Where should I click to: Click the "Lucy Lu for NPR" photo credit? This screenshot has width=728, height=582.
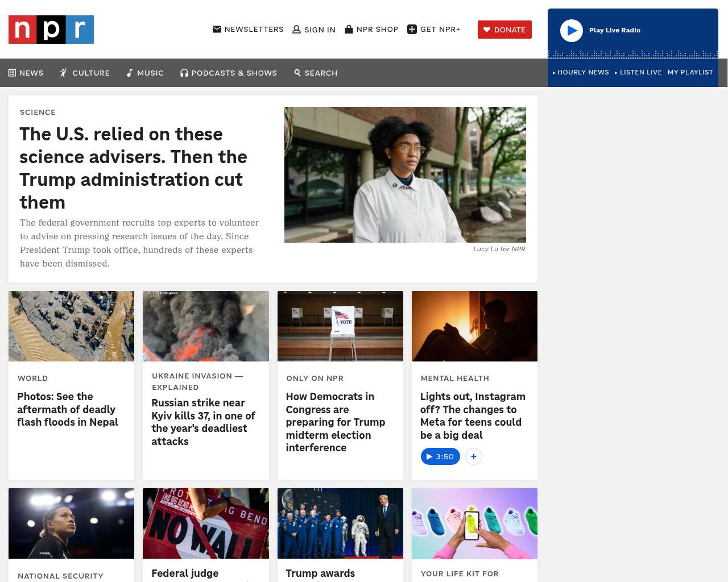click(499, 249)
